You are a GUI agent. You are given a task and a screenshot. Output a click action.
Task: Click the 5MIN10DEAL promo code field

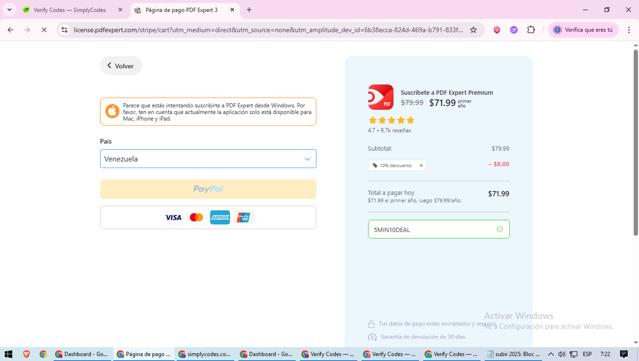click(x=438, y=229)
